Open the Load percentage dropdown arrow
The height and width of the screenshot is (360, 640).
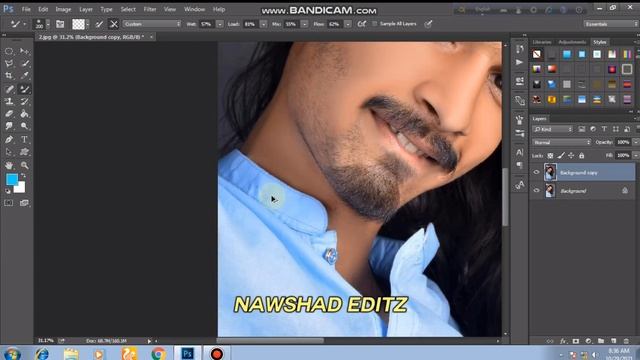pyautogui.click(x=263, y=24)
